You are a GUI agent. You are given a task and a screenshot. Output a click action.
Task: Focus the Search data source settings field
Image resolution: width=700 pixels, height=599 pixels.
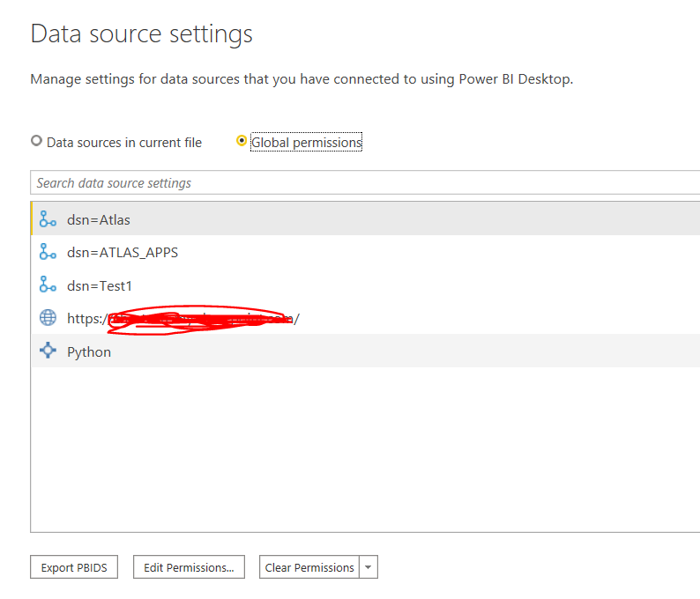click(353, 183)
